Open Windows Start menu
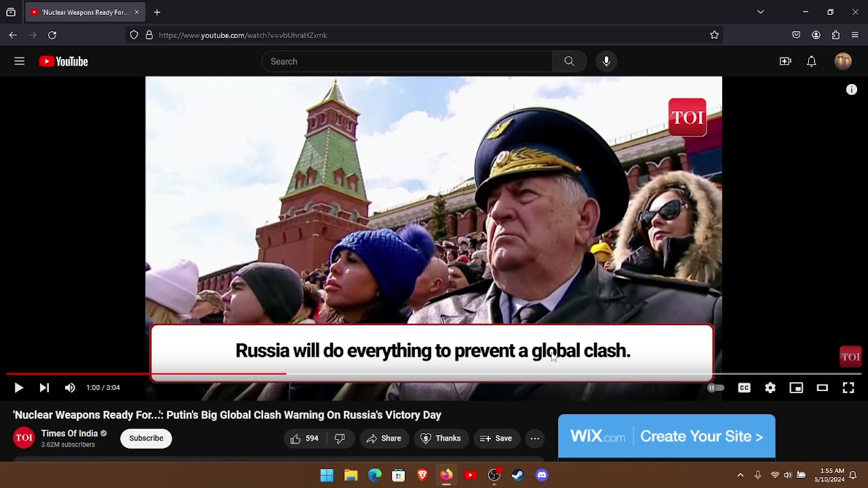The image size is (868, 488). (x=327, y=475)
